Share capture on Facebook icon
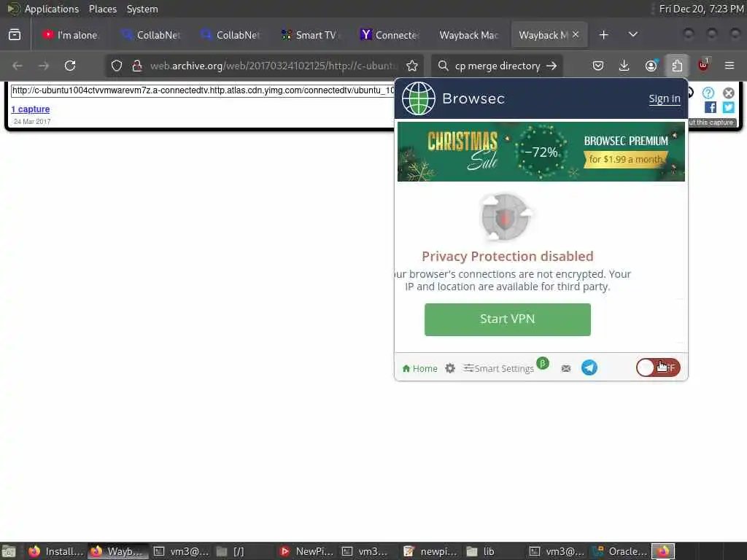 [711, 107]
